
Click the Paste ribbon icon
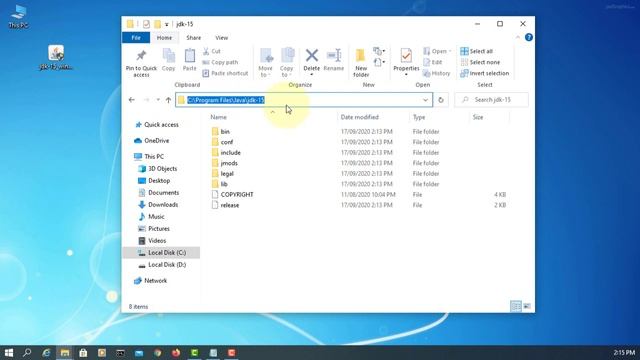click(x=189, y=56)
